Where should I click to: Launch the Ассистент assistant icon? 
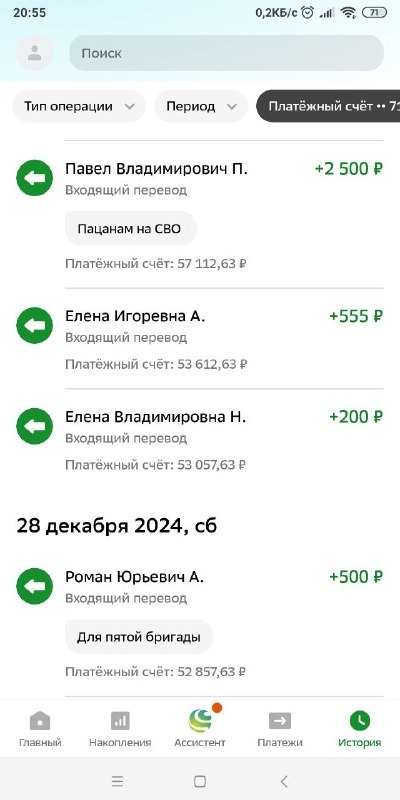coord(200,720)
